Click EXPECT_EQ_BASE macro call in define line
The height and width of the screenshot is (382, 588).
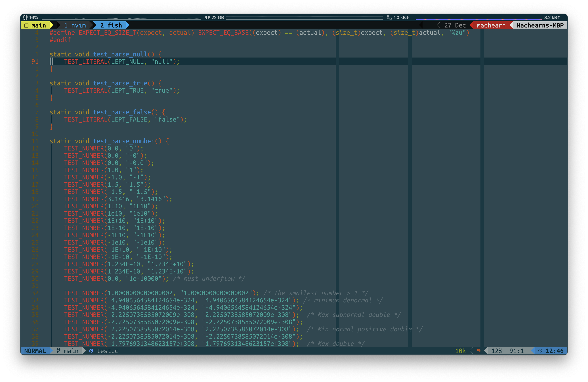[223, 33]
